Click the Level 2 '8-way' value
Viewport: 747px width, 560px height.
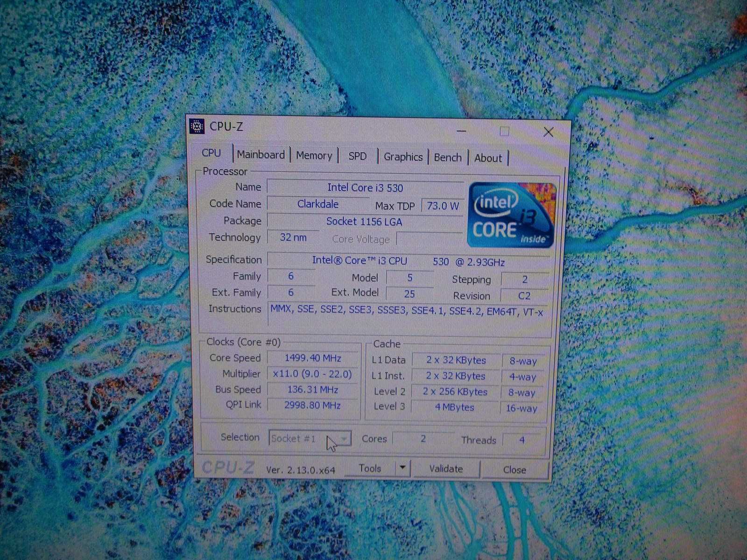point(522,393)
